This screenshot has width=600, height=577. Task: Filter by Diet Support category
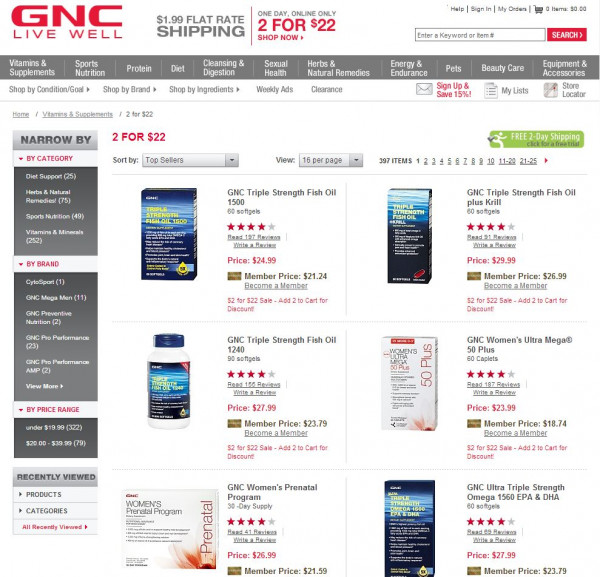[x=51, y=176]
